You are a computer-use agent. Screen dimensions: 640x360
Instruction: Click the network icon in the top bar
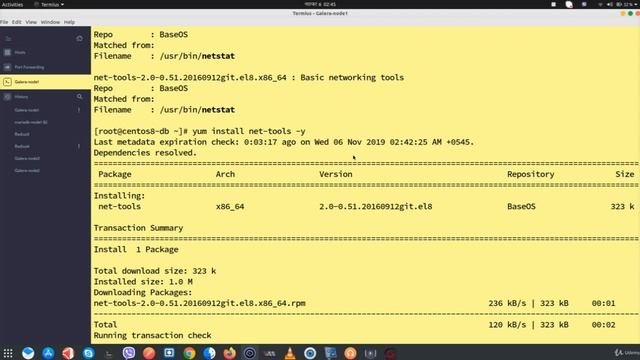point(600,4)
